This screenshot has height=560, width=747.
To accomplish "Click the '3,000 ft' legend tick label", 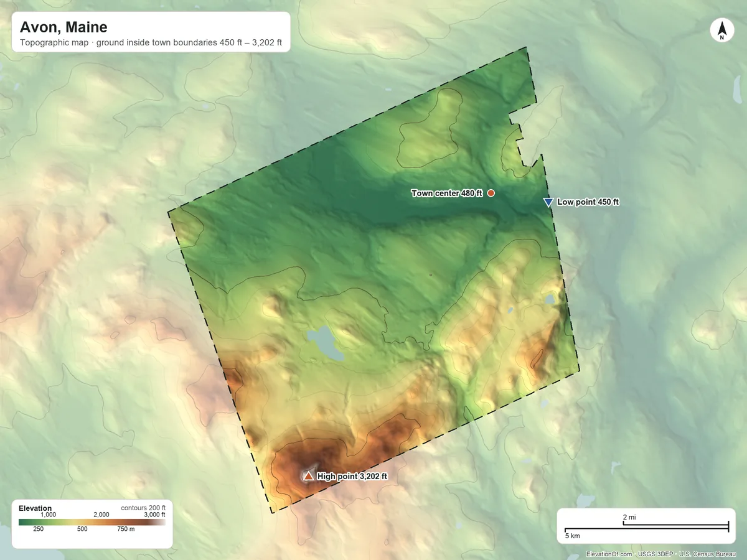I will point(154,515).
